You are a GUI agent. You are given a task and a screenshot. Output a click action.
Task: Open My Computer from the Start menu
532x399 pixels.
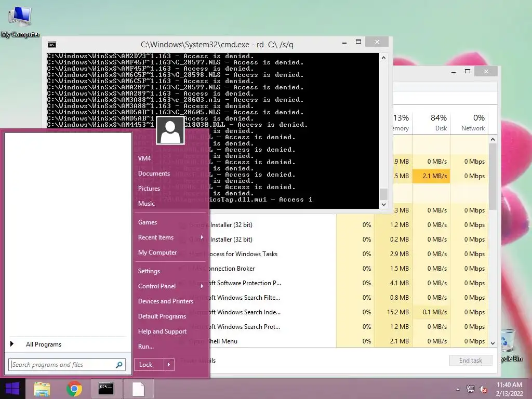[x=157, y=252]
